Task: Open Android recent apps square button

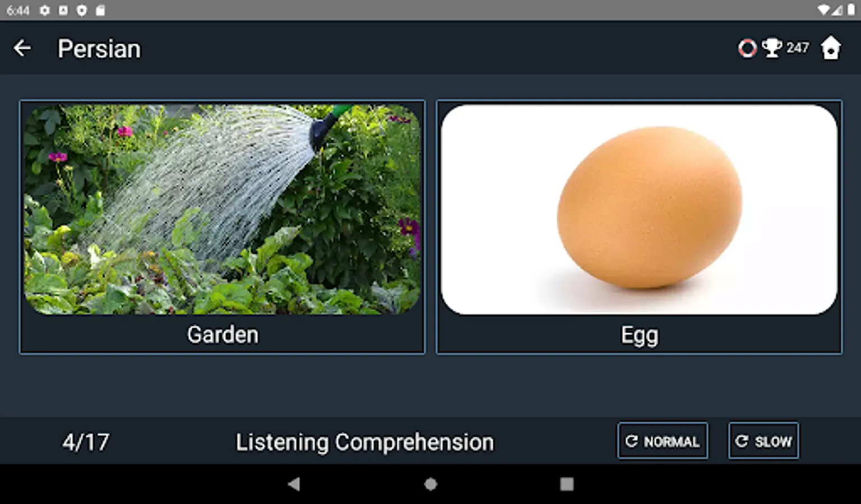Action: coord(567,484)
